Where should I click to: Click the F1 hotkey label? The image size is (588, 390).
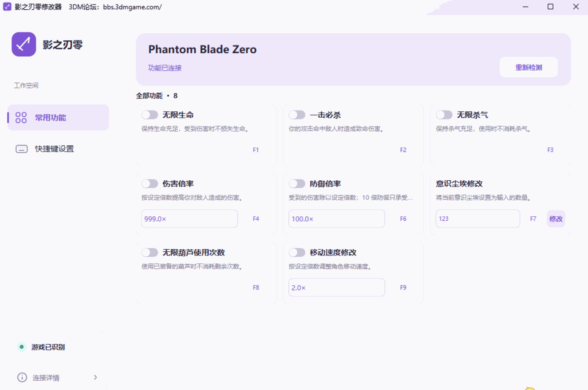(x=256, y=150)
